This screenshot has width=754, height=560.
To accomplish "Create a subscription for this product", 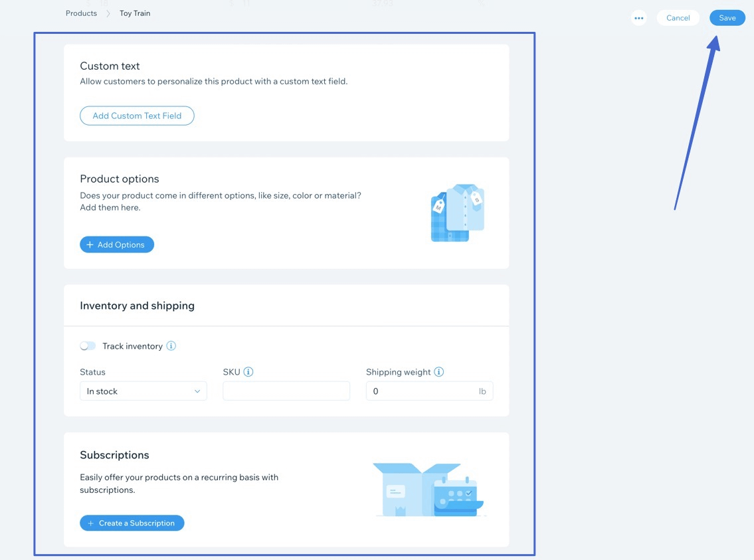I will [x=132, y=523].
